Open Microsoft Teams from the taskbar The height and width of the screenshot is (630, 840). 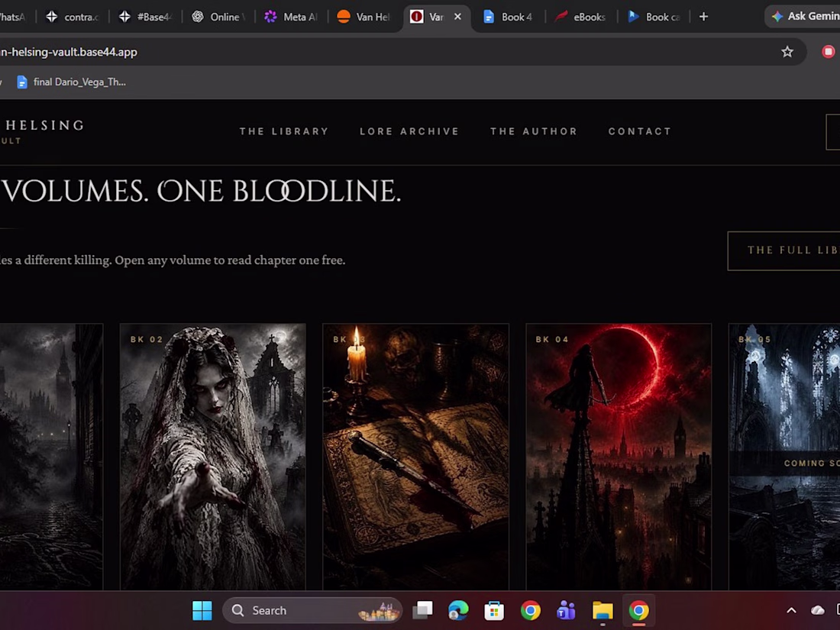point(566,610)
